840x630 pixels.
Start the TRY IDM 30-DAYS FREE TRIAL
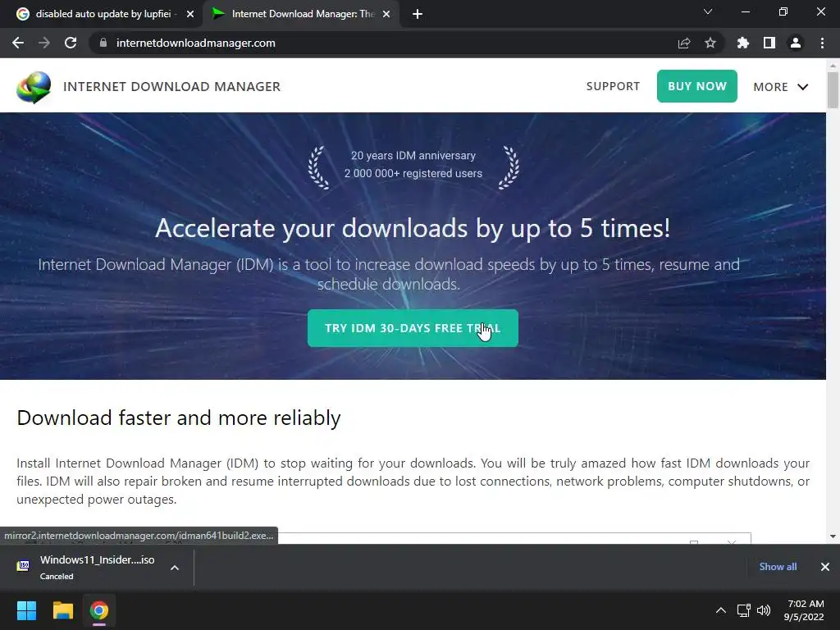pos(413,328)
